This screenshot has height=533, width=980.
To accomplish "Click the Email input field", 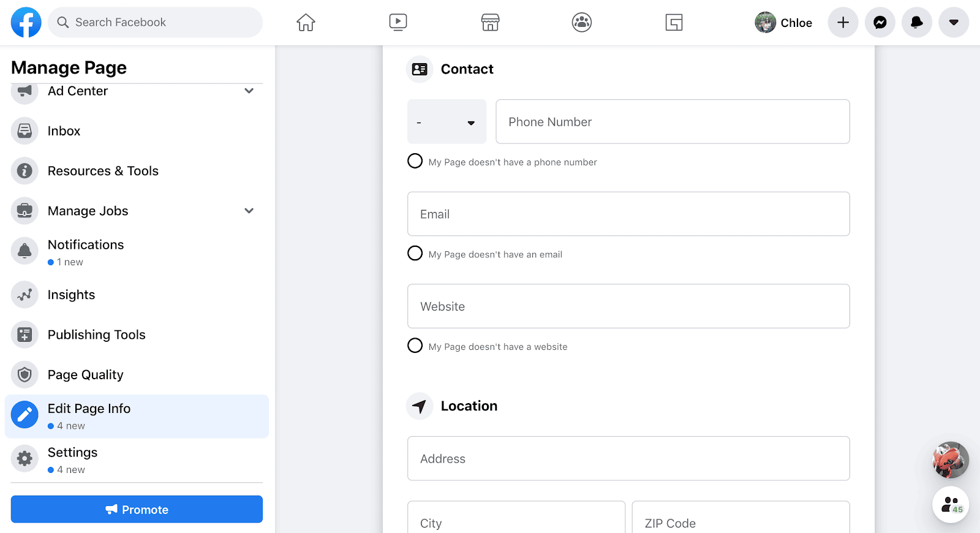I will tap(628, 214).
